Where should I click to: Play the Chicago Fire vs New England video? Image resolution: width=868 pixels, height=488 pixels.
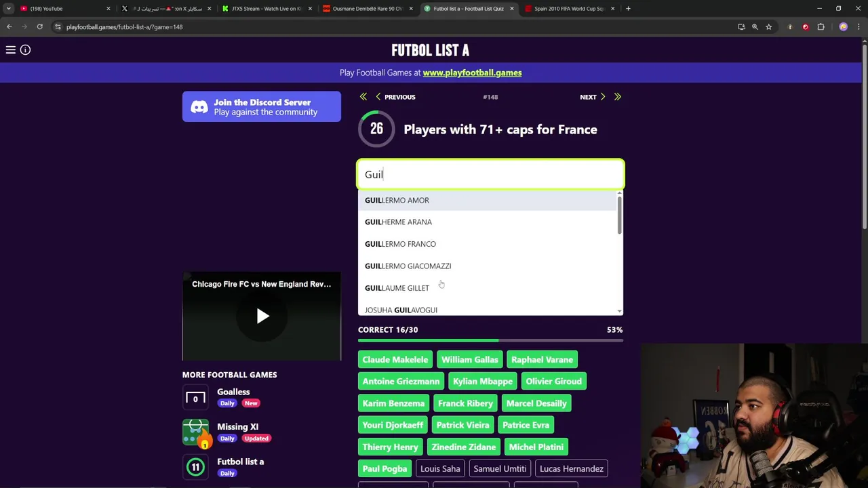tap(262, 316)
